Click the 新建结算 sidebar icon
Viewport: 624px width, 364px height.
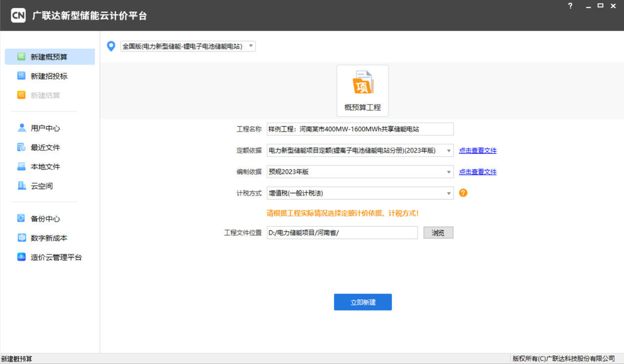pos(21,95)
